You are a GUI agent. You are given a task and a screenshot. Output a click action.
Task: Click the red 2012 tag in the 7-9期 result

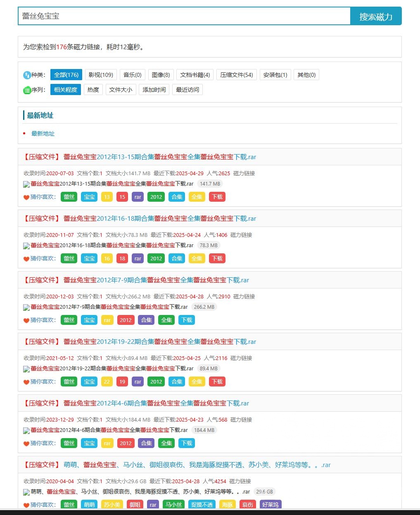pyautogui.click(x=126, y=320)
